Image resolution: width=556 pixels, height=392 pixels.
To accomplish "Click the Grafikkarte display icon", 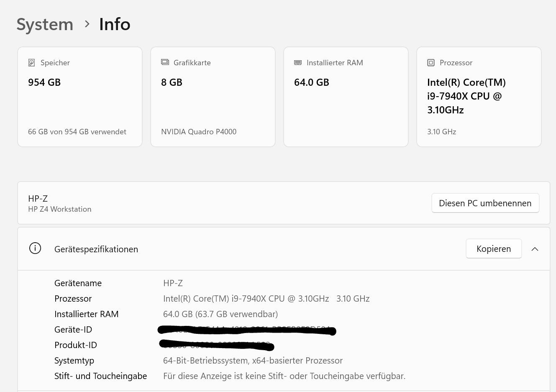I will pos(165,62).
